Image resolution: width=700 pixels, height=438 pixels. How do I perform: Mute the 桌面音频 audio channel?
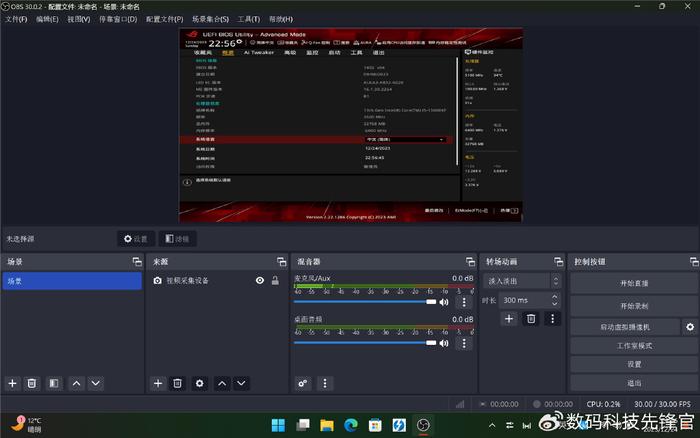[x=444, y=343]
